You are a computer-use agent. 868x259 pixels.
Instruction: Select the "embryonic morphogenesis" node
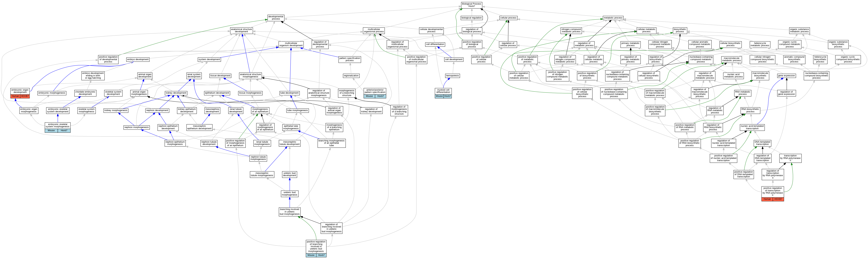[52, 93]
